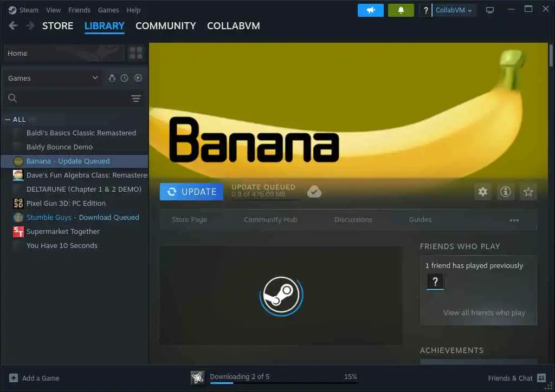
Task: Open the Steam menu
Action: [x=29, y=10]
